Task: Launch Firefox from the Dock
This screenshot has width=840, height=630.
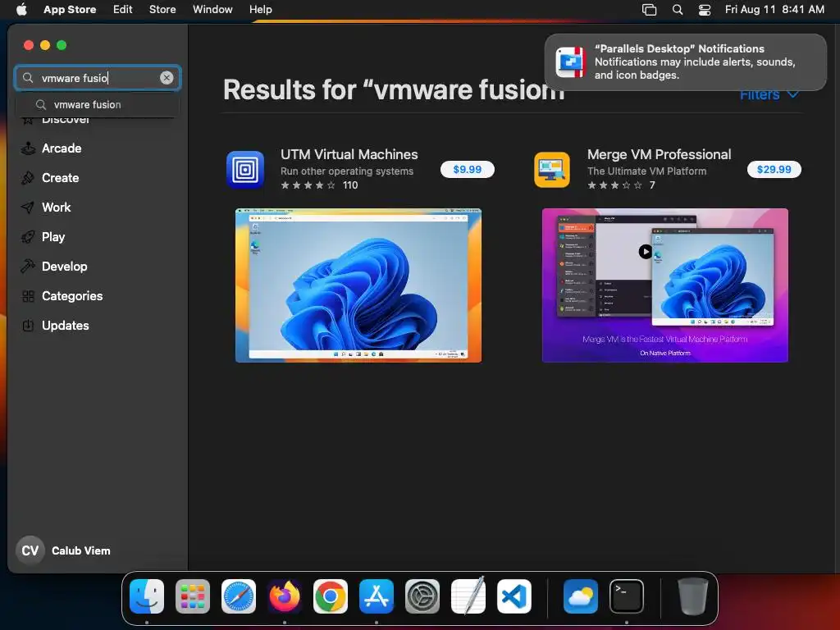Action: 285,596
